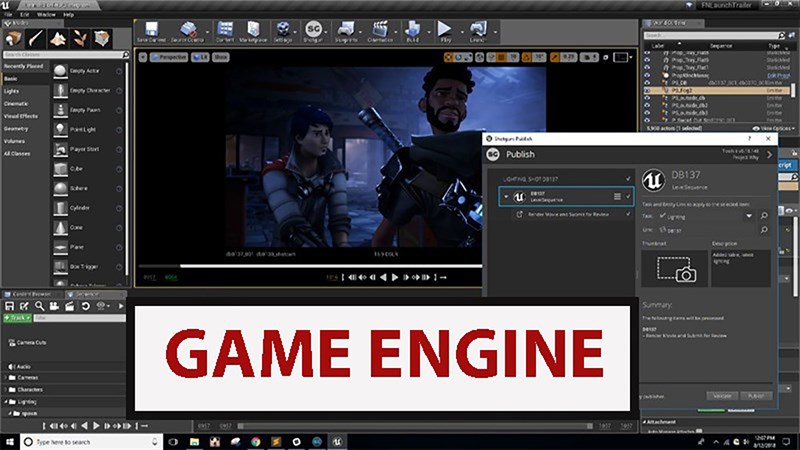Click the Sequencer render movie clapperboard icon

[x=69, y=306]
